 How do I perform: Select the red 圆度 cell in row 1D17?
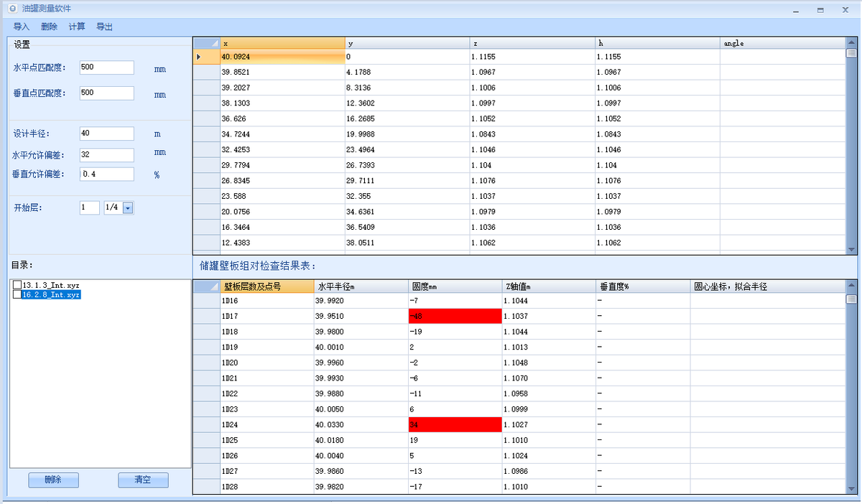(x=454, y=317)
